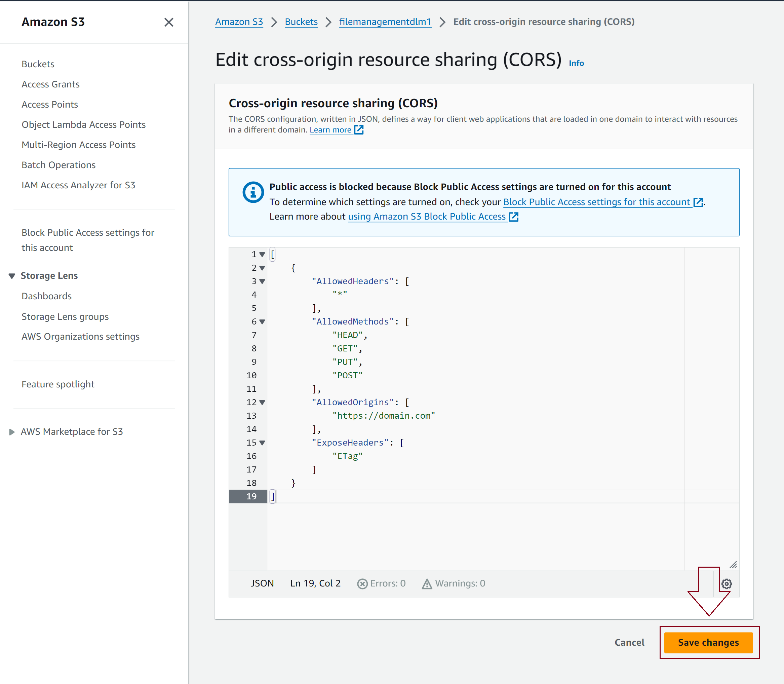Open Storage Lens Dashboards
This screenshot has width=784, height=684.
tap(46, 296)
